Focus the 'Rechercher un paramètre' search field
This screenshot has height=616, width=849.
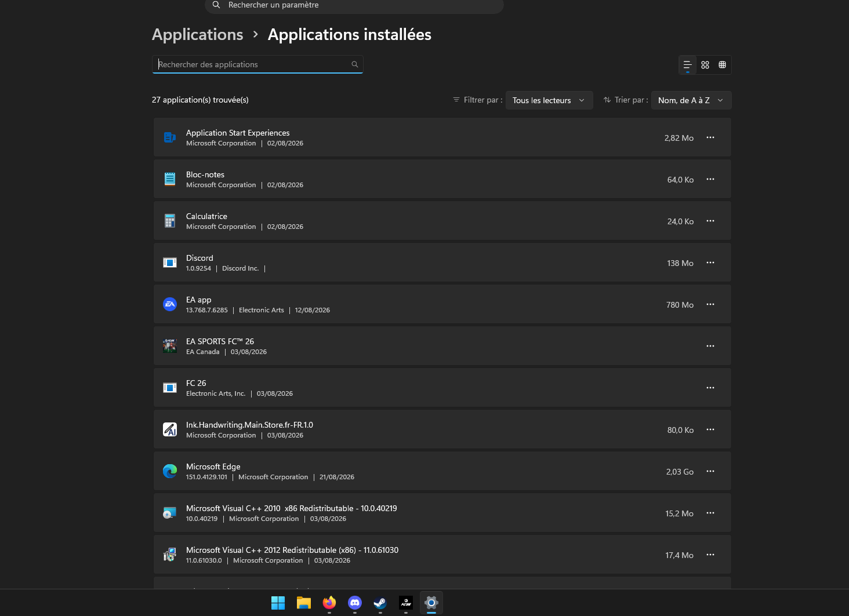click(x=354, y=5)
